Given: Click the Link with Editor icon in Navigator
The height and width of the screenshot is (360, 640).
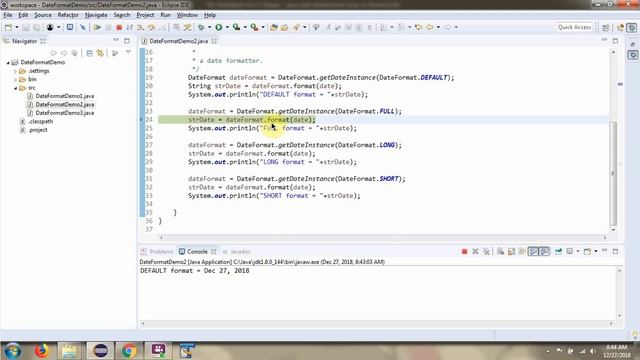Looking at the screenshot, I should click(x=100, y=53).
